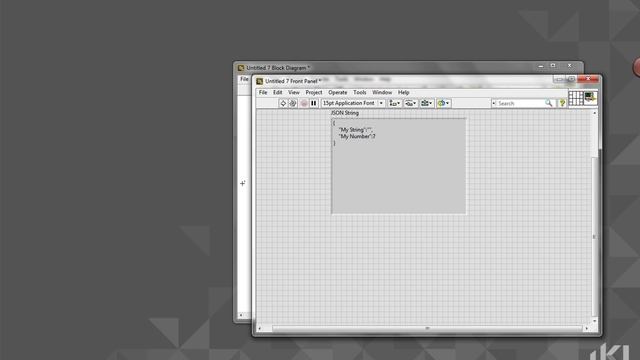The width and height of the screenshot is (640, 360).
Task: Click the Abort Execution button
Action: 304,103
